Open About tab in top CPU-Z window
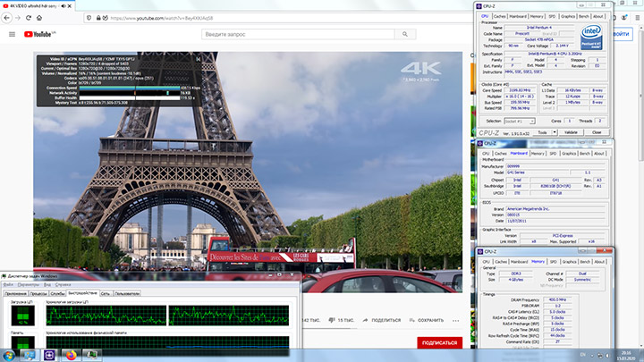Viewport: 644px width, 362px height. pyautogui.click(x=598, y=16)
